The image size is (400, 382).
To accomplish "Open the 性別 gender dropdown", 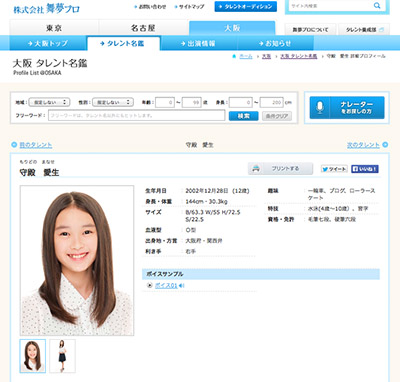I will coord(113,102).
